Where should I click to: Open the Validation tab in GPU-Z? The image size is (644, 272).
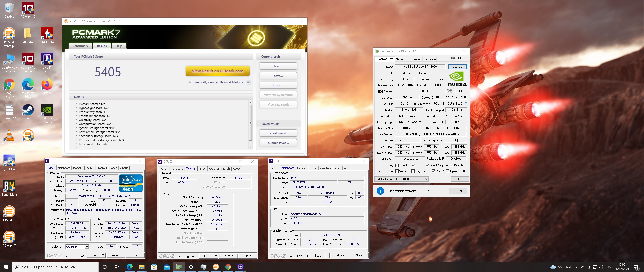point(430,59)
